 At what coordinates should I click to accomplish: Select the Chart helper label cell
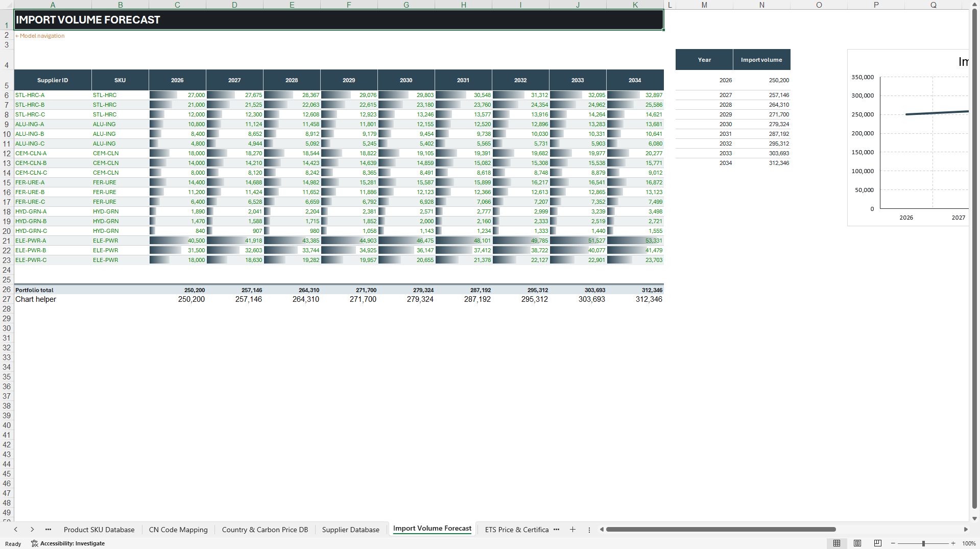pos(53,299)
